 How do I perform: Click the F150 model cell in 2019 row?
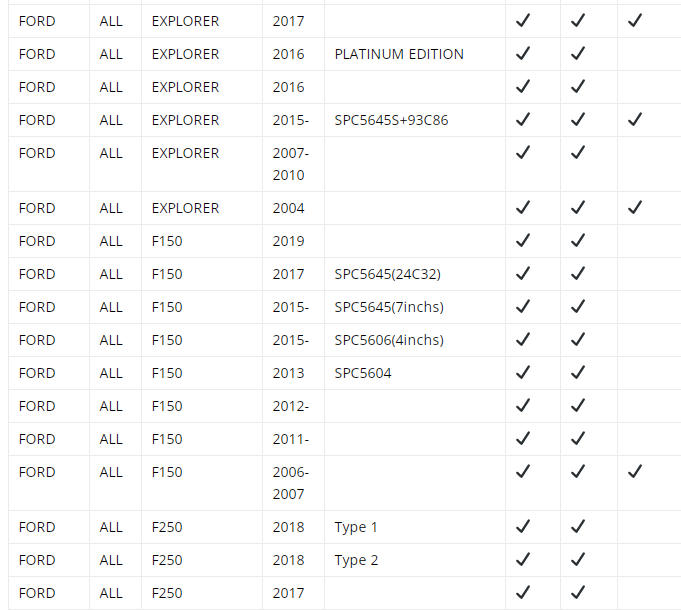coord(202,241)
